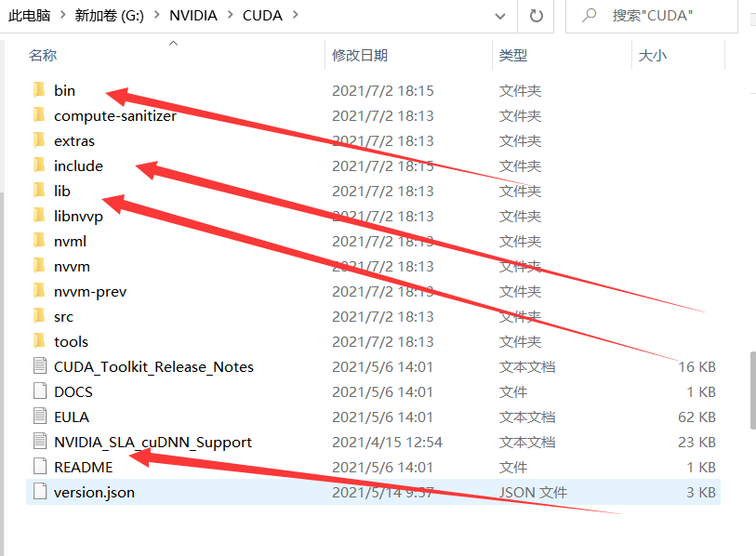The height and width of the screenshot is (556, 756).
Task: Sort by the 大小 column header
Action: [x=653, y=56]
